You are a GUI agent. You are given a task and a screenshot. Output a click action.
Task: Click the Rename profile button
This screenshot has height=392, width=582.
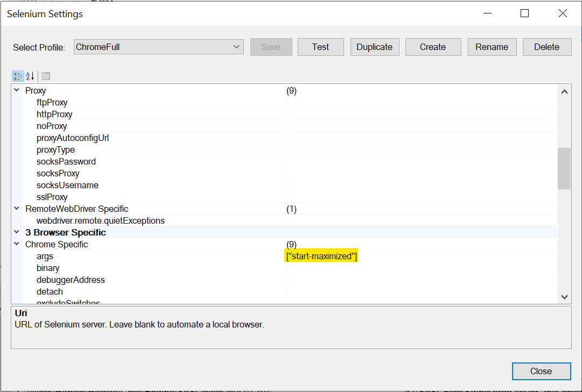[492, 47]
